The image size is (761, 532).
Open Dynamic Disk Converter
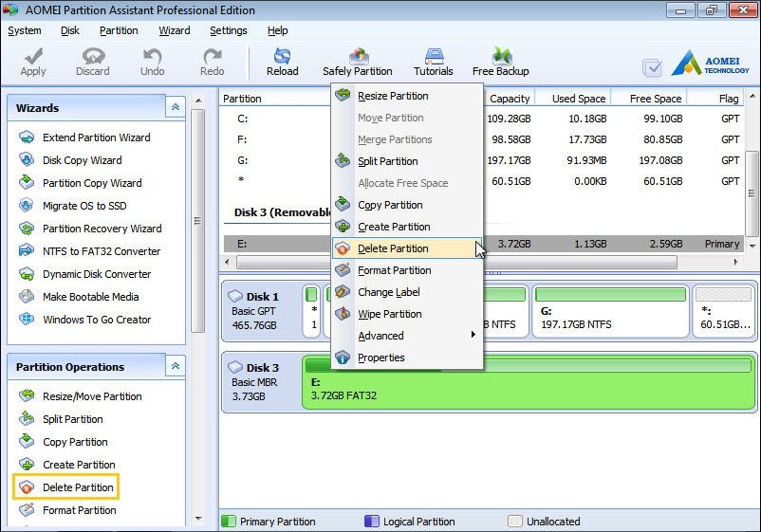click(x=85, y=274)
